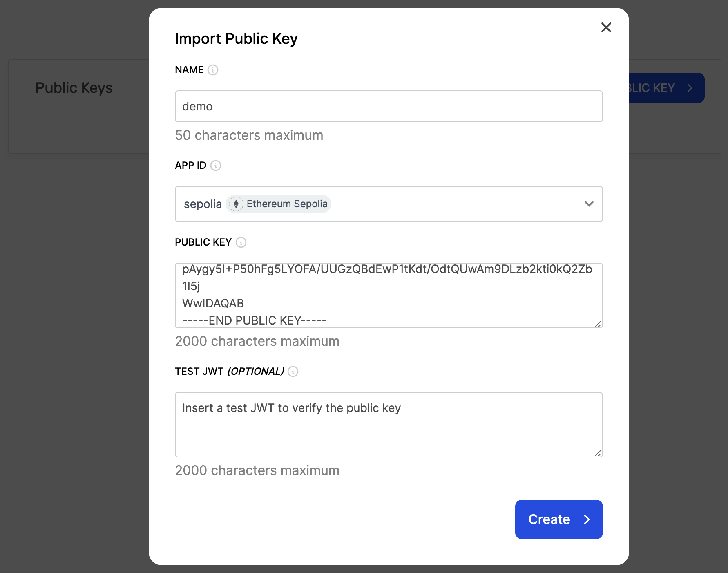This screenshot has width=728, height=573.
Task: Click the NAME info icon
Action: (212, 70)
